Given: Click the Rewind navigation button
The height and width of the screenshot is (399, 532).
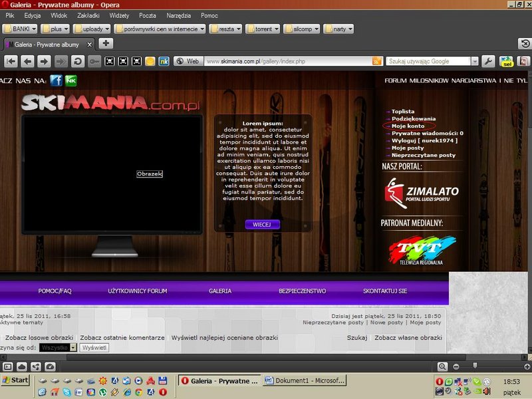Looking at the screenshot, I should [x=11, y=61].
